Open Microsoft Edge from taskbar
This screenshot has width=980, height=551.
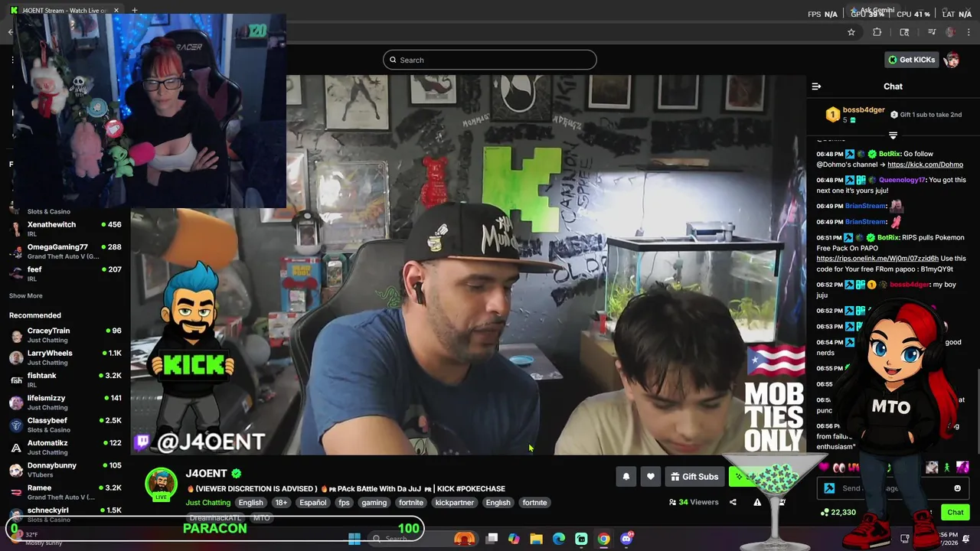559,539
